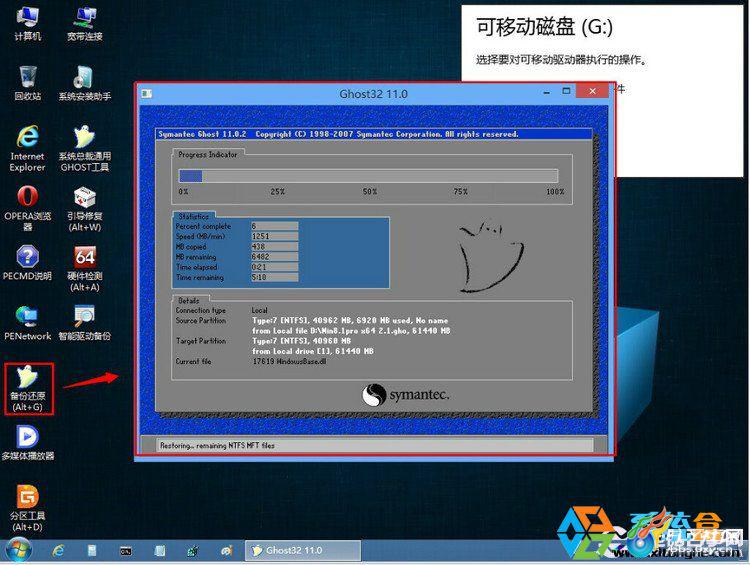Image resolution: width=750 pixels, height=565 pixels.
Task: Open the 回收站 recycle bin icon
Action: click(x=27, y=83)
